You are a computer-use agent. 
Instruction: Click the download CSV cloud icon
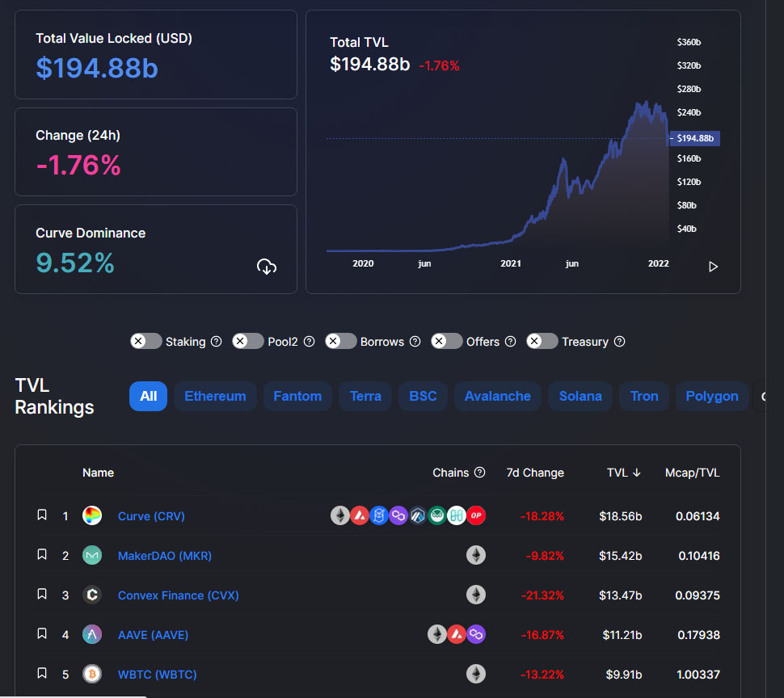click(267, 267)
